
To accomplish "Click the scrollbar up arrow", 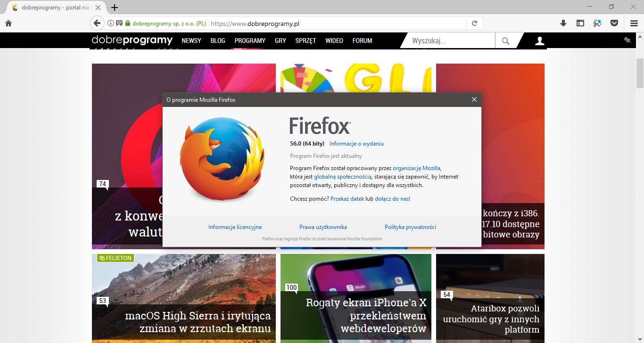I will coord(640,37).
